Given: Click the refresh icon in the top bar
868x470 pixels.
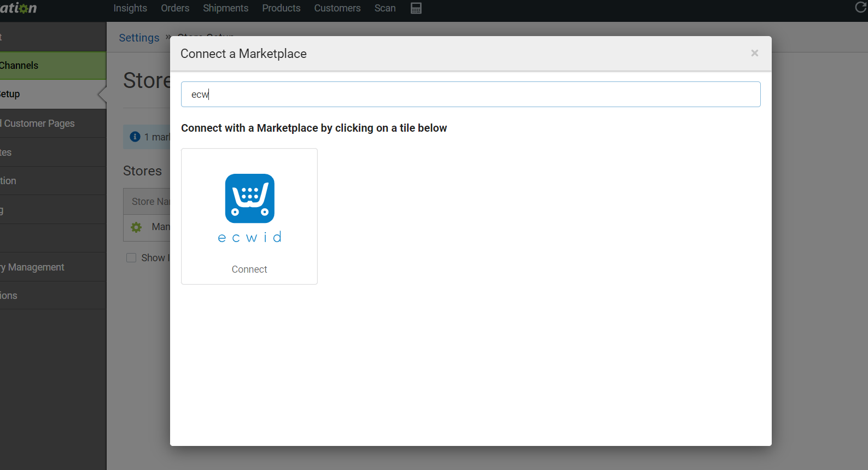Looking at the screenshot, I should click(x=861, y=7).
